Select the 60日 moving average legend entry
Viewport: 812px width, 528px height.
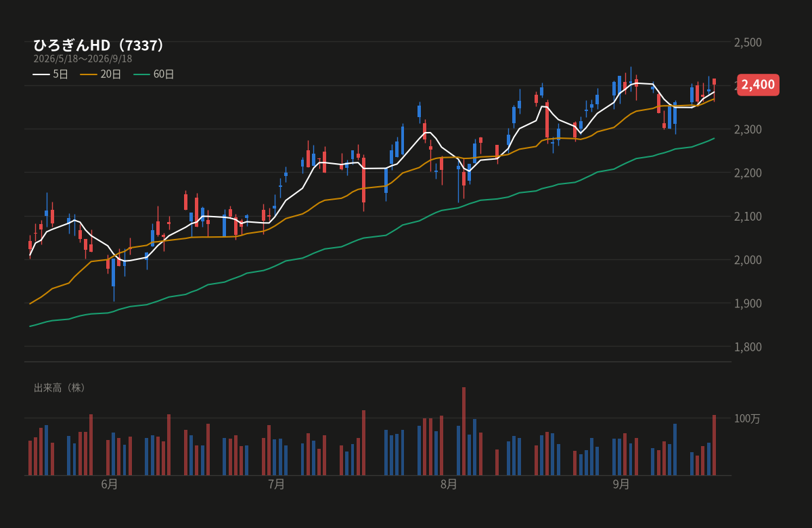click(154, 74)
